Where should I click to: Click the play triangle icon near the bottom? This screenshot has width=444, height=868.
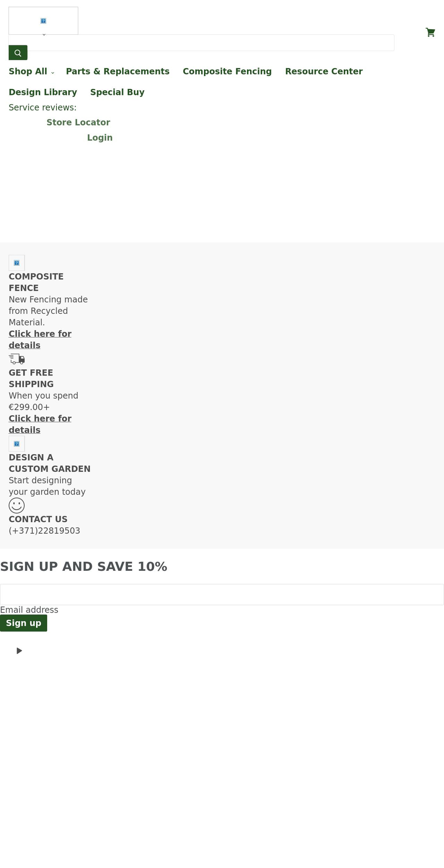[x=19, y=650]
